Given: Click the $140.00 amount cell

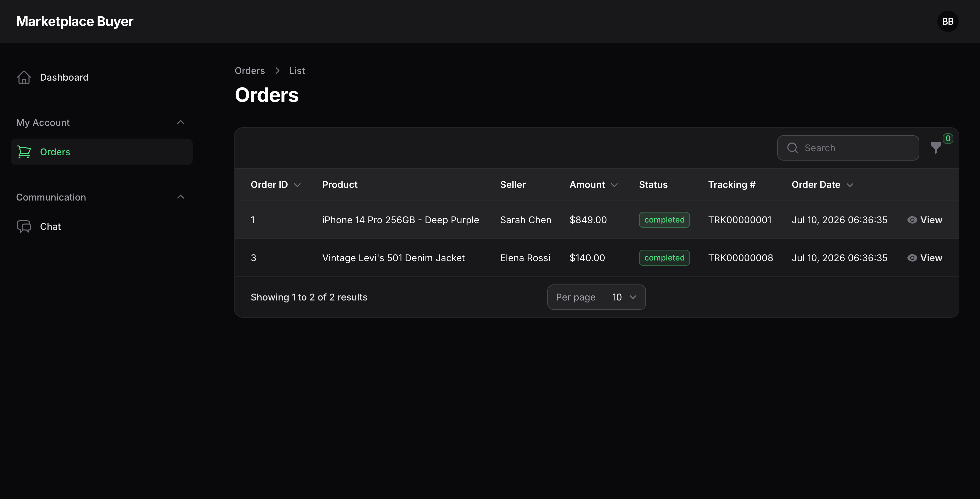Looking at the screenshot, I should coord(587,258).
